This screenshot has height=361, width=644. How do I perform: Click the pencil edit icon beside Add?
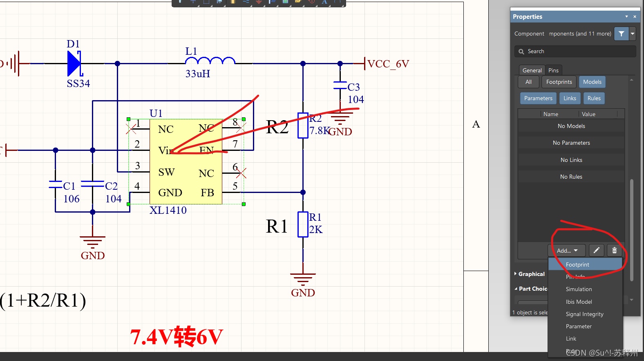pyautogui.click(x=596, y=250)
